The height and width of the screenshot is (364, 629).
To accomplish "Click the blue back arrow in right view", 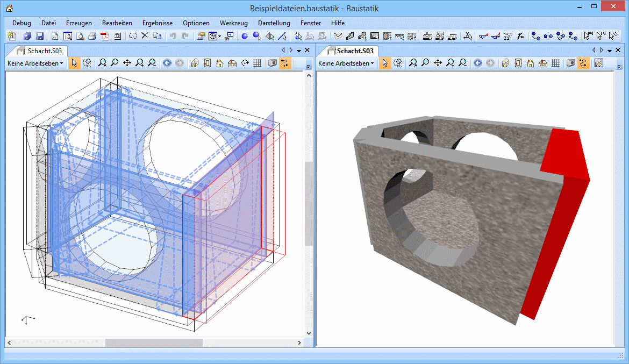I will tap(477, 63).
